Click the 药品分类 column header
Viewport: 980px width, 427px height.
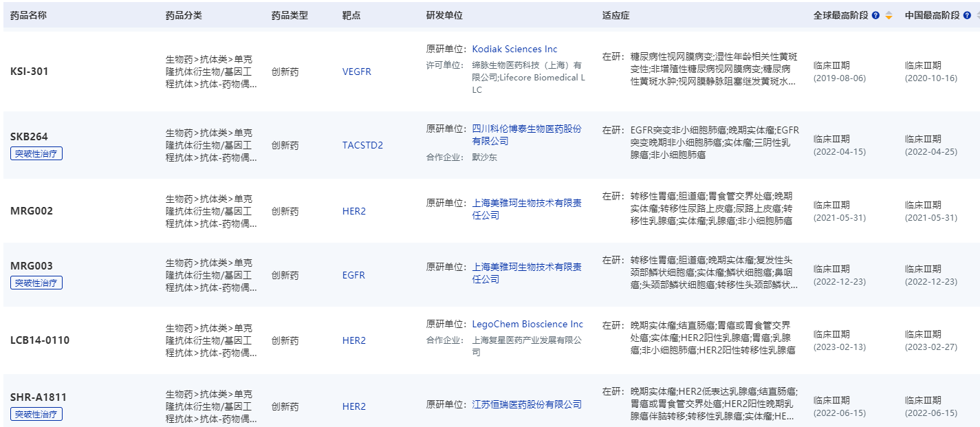point(184,15)
